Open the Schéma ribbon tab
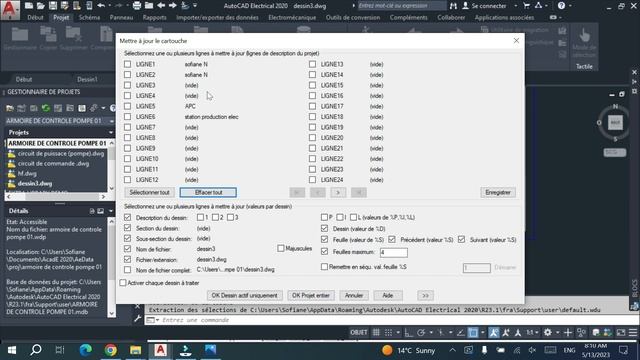Image resolution: width=640 pixels, height=360 pixels. (x=89, y=18)
